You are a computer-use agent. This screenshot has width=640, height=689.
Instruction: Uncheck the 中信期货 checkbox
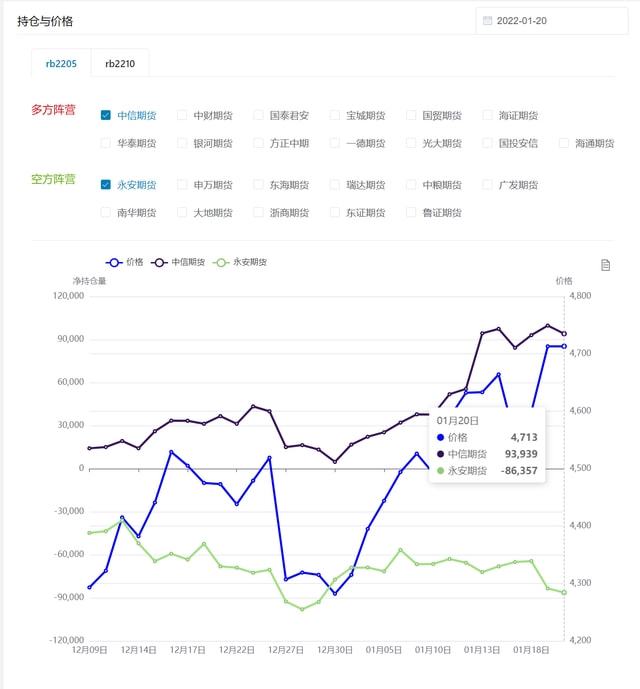[106, 115]
